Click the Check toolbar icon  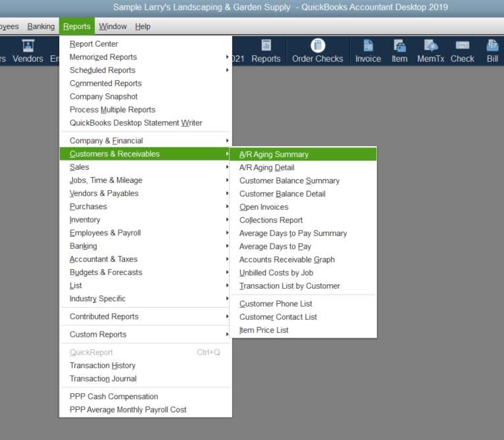click(x=462, y=51)
